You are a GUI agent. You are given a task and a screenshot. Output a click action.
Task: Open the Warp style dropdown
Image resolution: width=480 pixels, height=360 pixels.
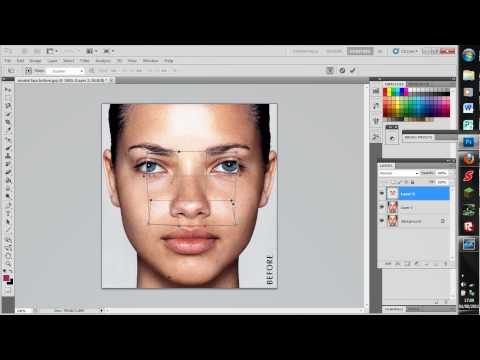pos(65,71)
